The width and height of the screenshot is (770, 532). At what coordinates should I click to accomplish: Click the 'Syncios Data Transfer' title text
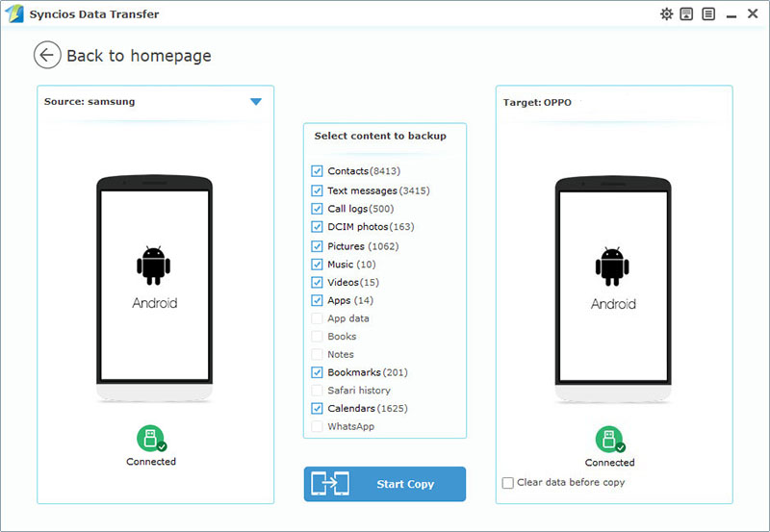[x=94, y=14]
